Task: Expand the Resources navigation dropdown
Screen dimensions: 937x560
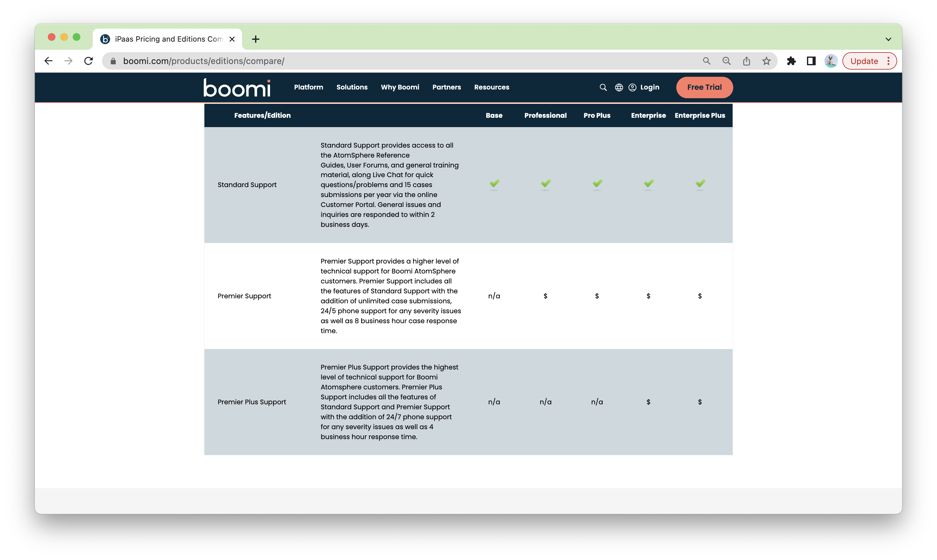Action: point(491,87)
